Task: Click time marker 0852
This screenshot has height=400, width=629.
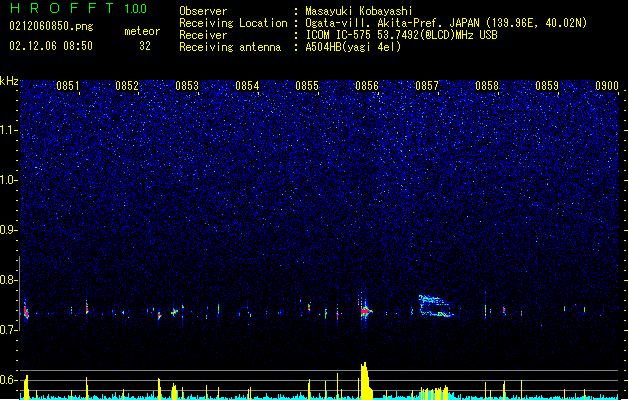Action: (127, 86)
